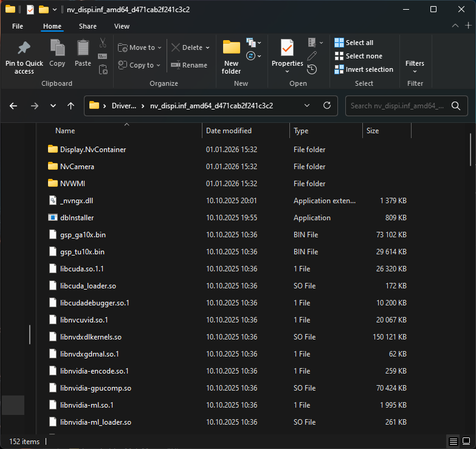Image resolution: width=476 pixels, height=449 pixels.
Task: Select gsp_tu10x.bin file
Action: pyautogui.click(x=228, y=251)
